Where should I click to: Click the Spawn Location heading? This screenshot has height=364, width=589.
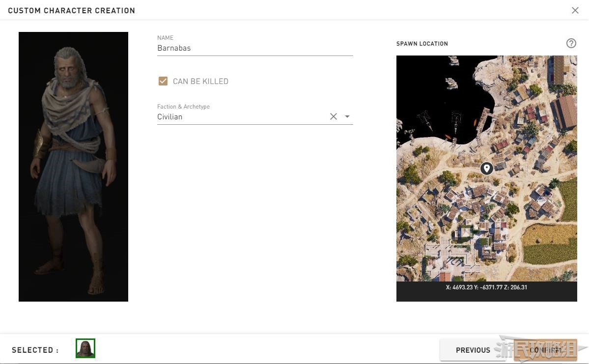pyautogui.click(x=422, y=44)
